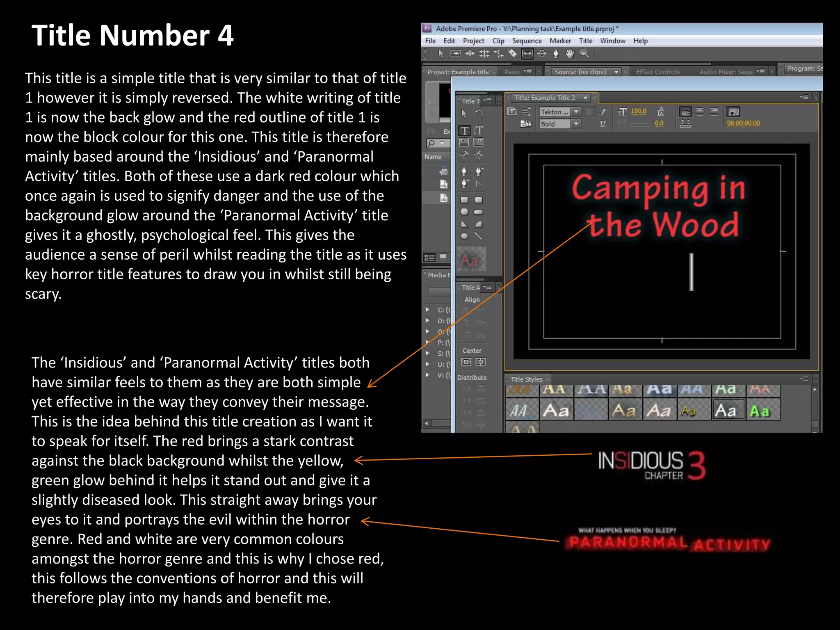Select the Ellipse shape tool

[464, 236]
